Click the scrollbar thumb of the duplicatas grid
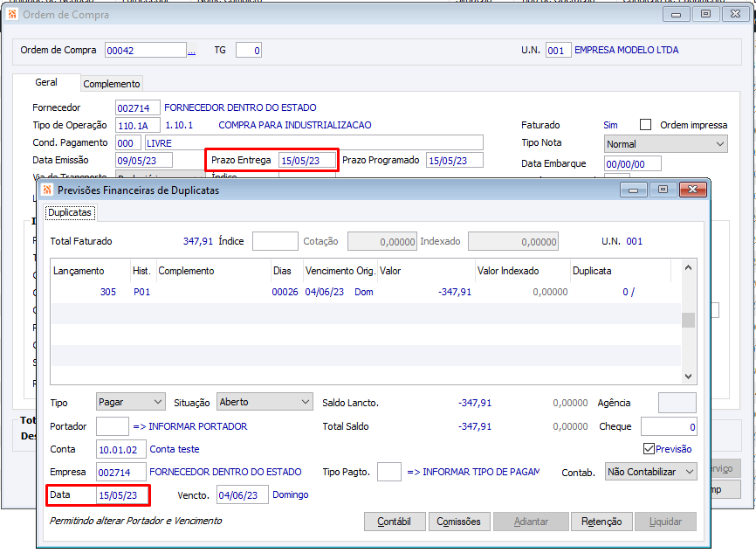756x553 pixels. (x=688, y=320)
